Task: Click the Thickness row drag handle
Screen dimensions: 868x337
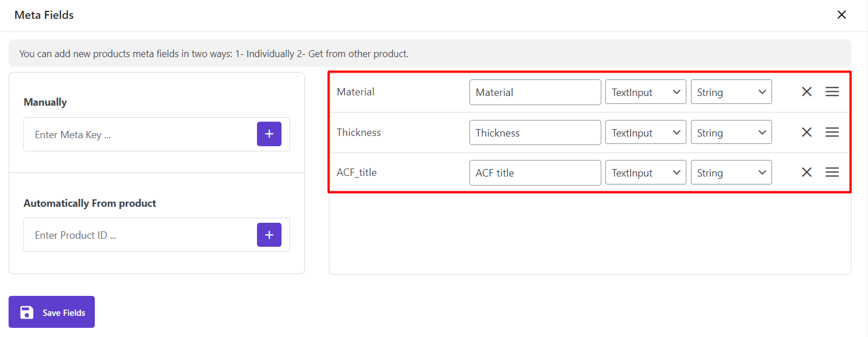Action: pyautogui.click(x=832, y=133)
